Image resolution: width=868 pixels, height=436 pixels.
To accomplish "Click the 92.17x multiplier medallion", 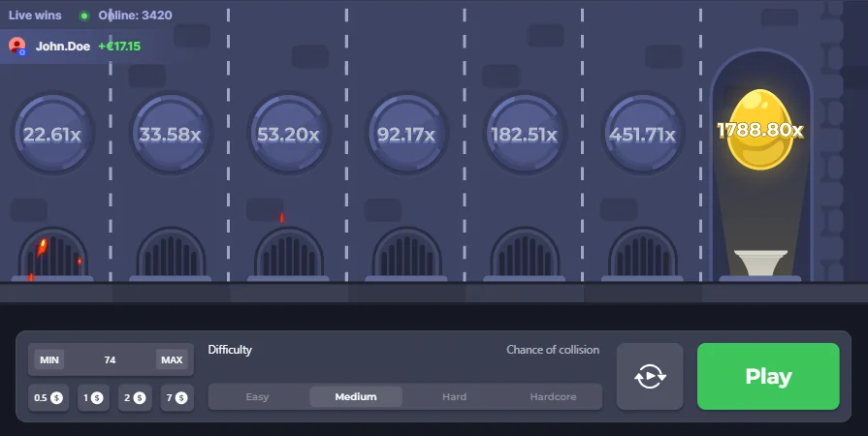I will (406, 134).
